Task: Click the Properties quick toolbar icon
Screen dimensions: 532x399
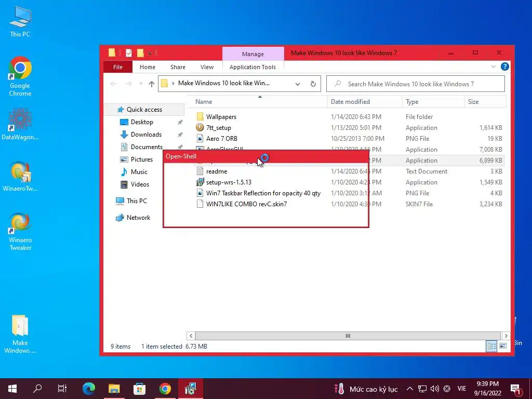Action: click(129, 53)
